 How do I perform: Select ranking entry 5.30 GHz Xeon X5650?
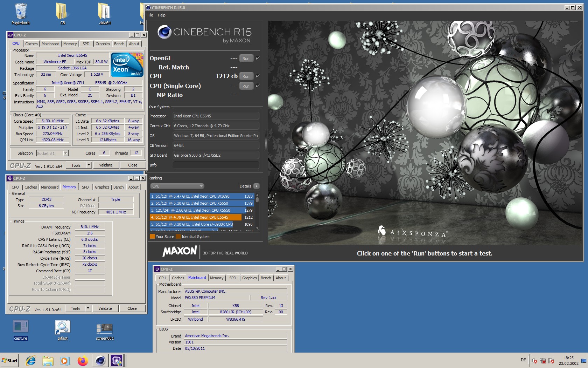[x=202, y=203]
